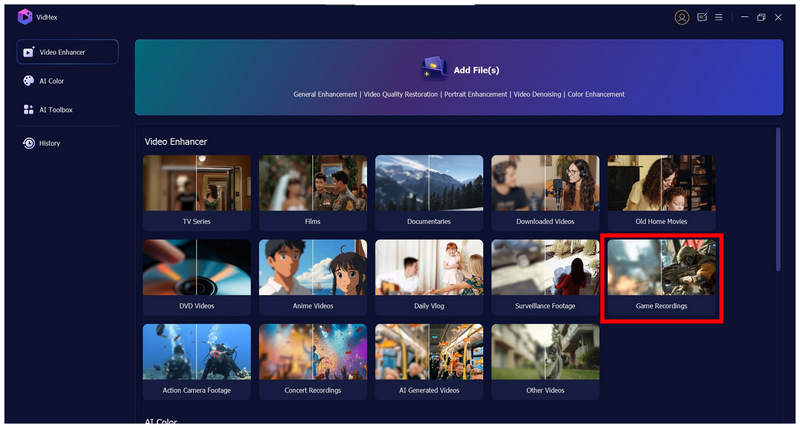Click the user account profile icon
The height and width of the screenshot is (428, 800).
[x=682, y=17]
